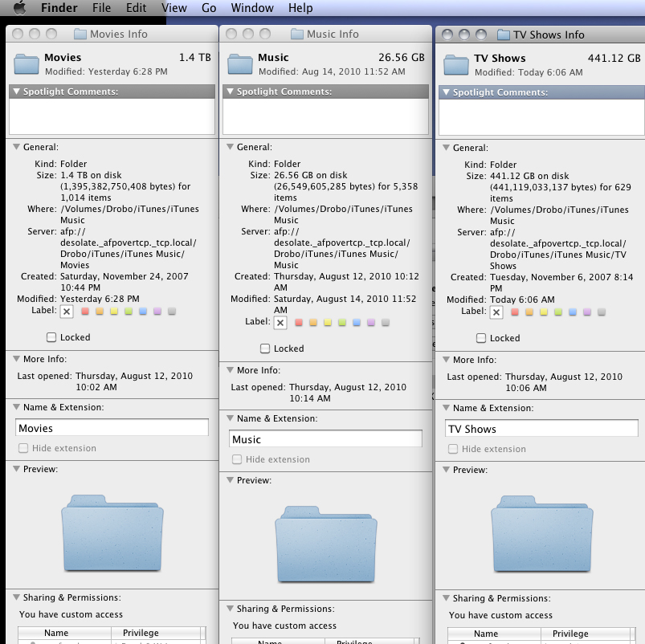Screen dimensions: 645x644
Task: Apply purple label in Movies Info
Action: click(157, 312)
